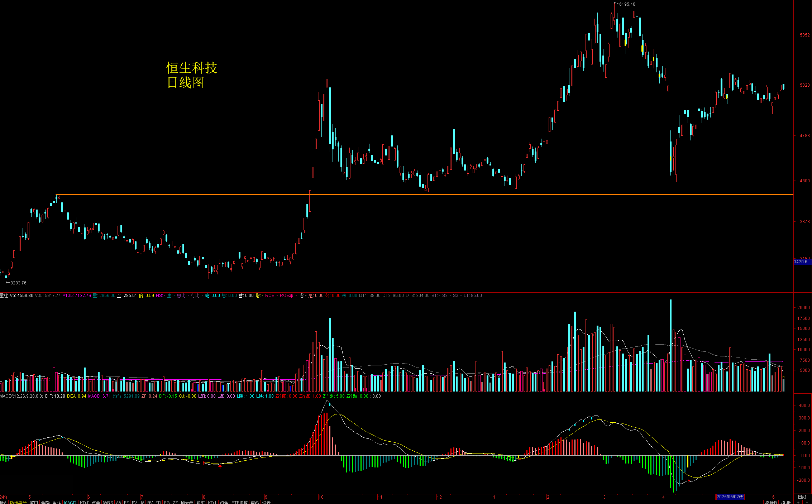Click the highlighted date 2025/05/02/五
812x504 pixels.
tap(730, 497)
